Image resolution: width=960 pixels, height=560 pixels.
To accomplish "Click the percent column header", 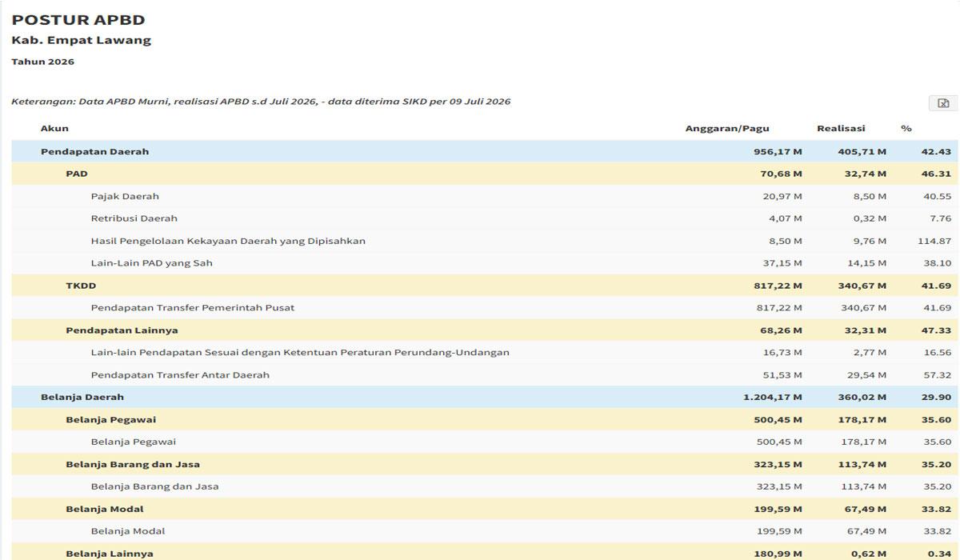I will point(906,128).
